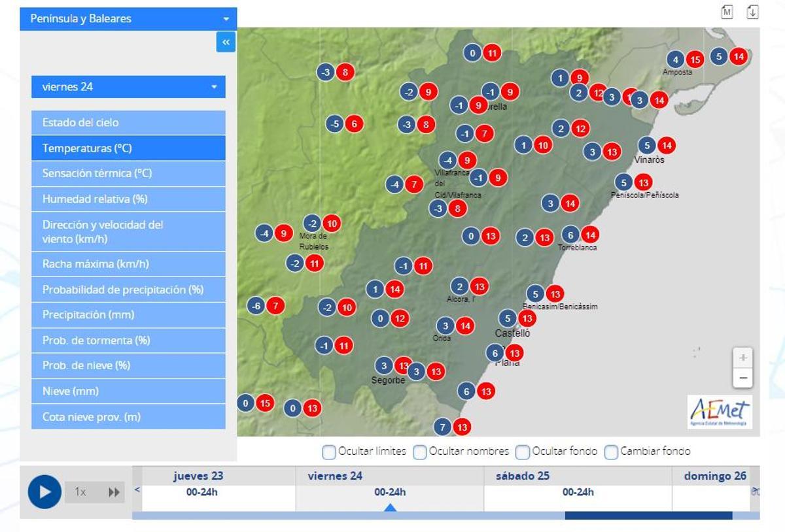Screen dimensions: 785x532
Task: Click the download arrow icon
Action: [752, 12]
